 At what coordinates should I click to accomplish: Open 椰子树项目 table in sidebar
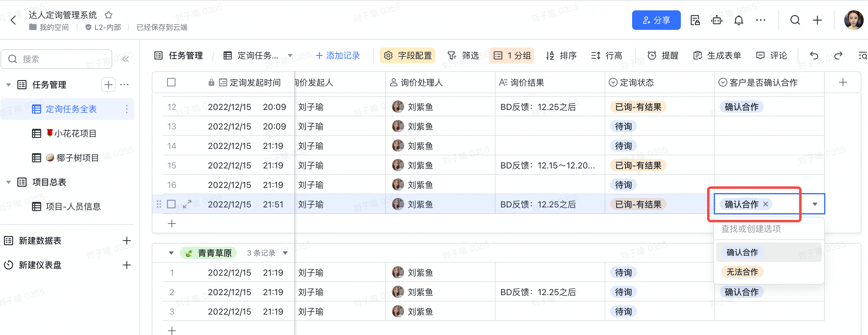(77, 158)
